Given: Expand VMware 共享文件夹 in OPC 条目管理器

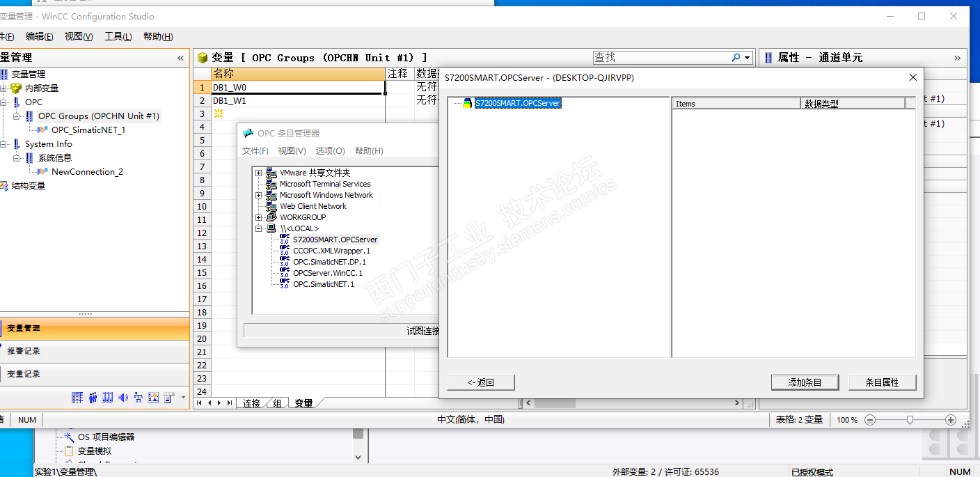Looking at the screenshot, I should tap(259, 173).
